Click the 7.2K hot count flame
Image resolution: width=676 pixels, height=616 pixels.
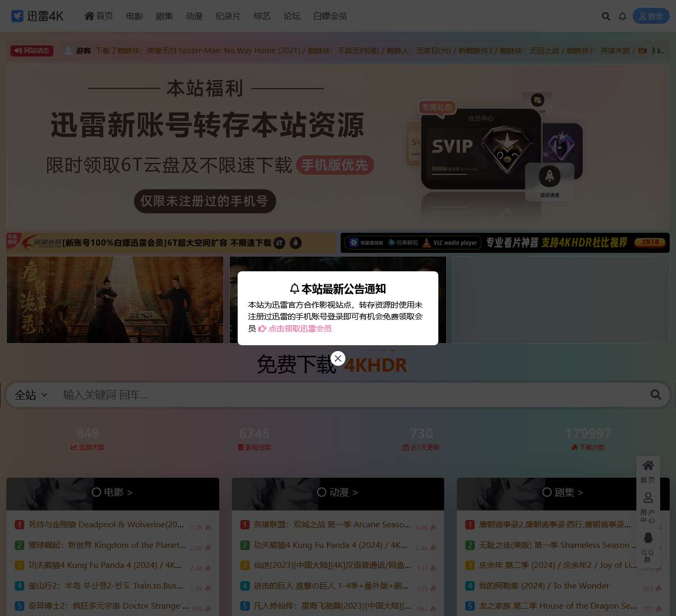(201, 527)
